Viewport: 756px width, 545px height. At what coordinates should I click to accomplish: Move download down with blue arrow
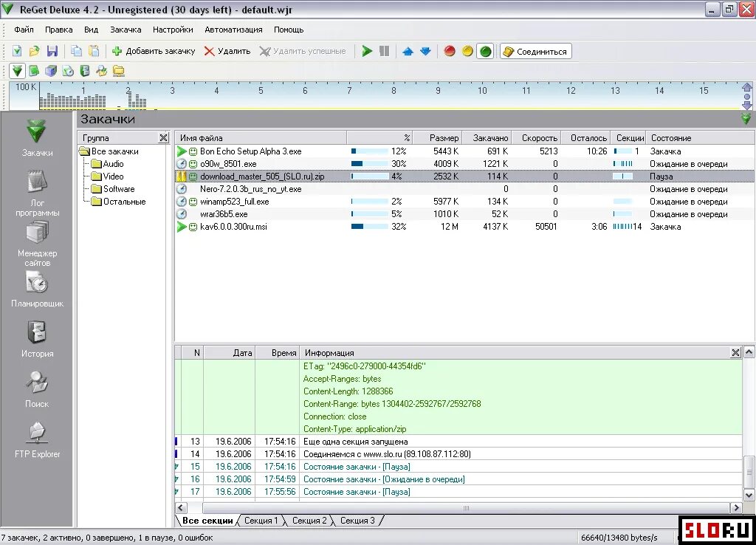425,51
